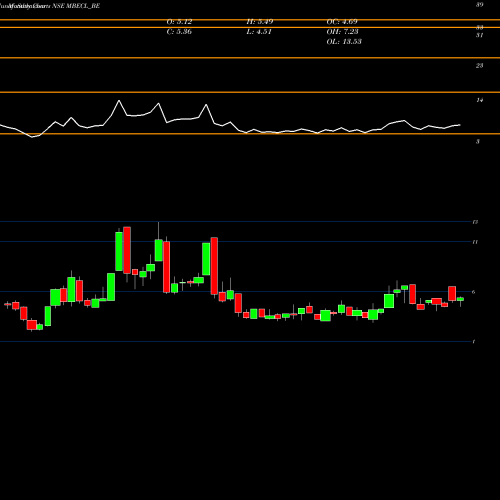Click upper axis label 23
Viewport: 500px width, 500px height.
[x=479, y=66]
